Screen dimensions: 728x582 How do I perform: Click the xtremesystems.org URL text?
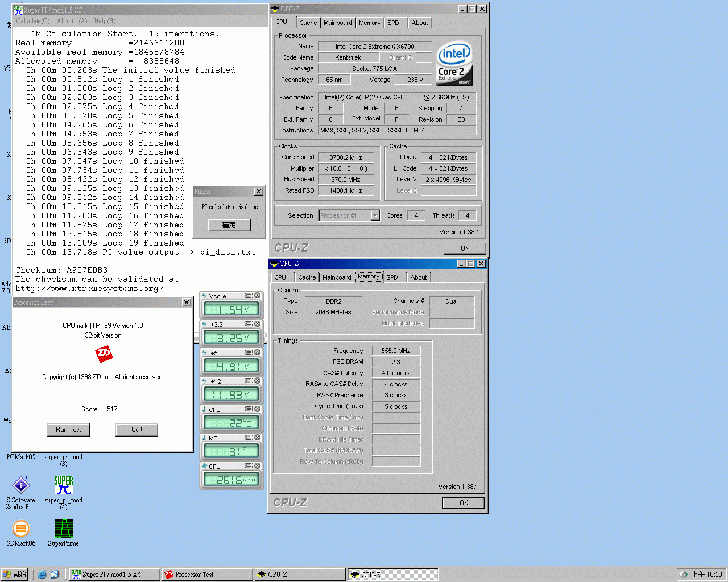pos(89,288)
